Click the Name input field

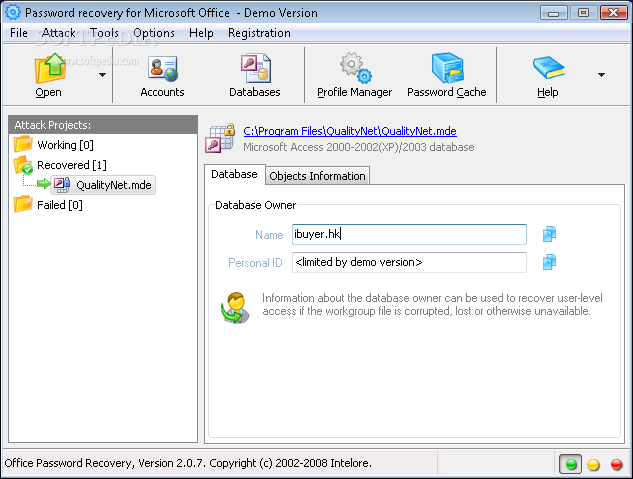coord(409,234)
